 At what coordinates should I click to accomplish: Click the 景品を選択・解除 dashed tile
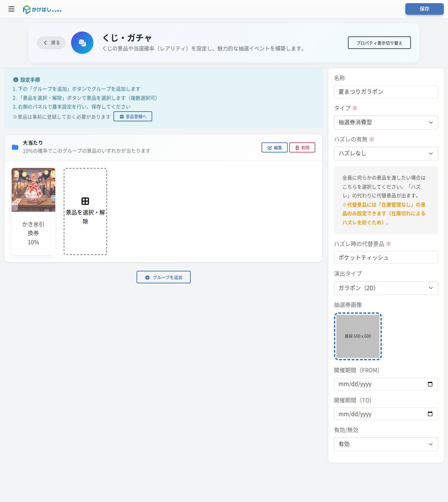coord(85,211)
